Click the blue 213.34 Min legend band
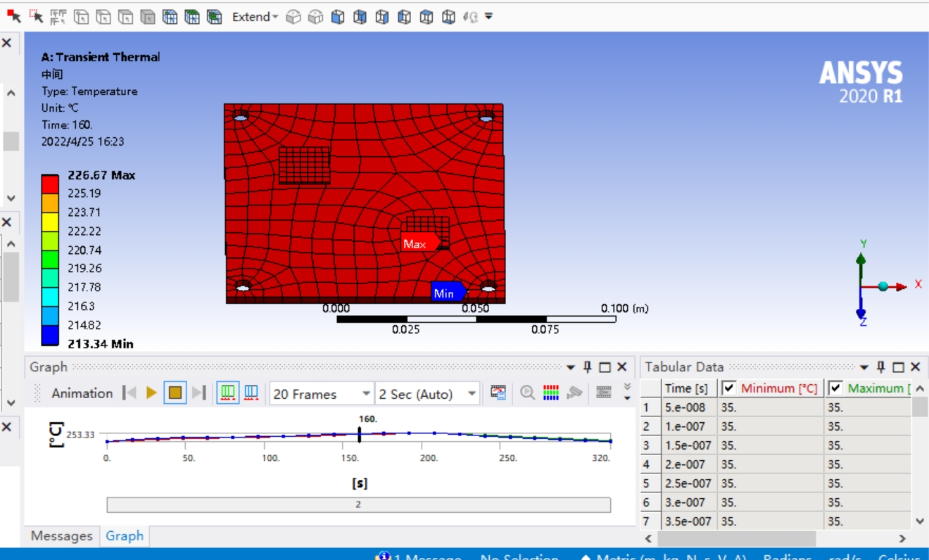Screen dimensions: 929x560 (50, 335)
